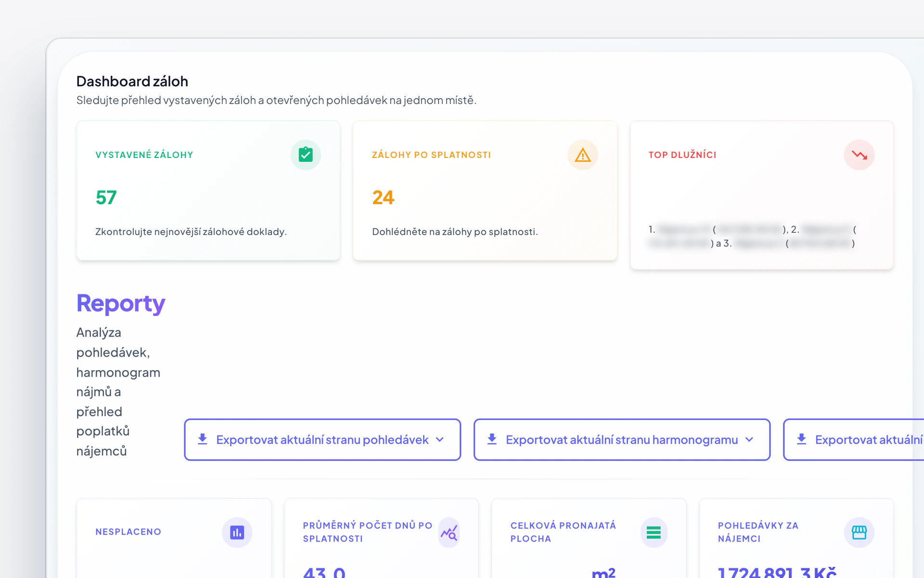
Task: Click the orange warning triangle icon
Action: [582, 155]
